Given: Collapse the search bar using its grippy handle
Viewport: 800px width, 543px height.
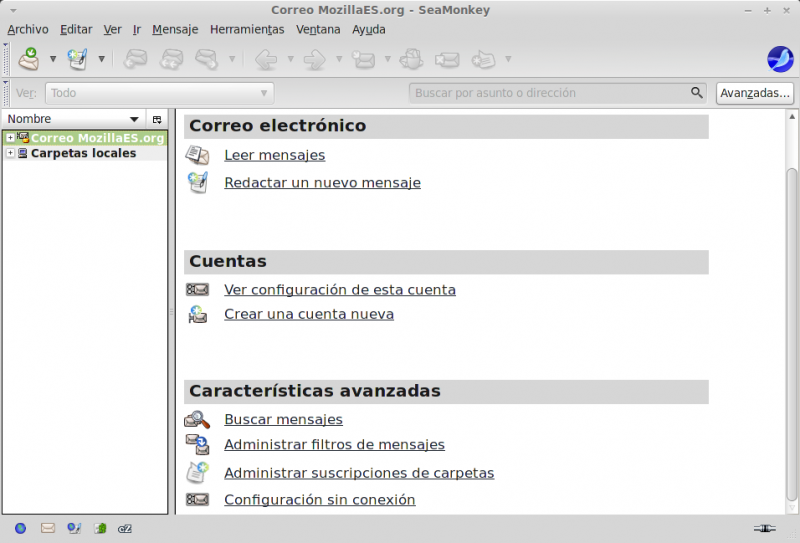Looking at the screenshot, I should pos(6,93).
